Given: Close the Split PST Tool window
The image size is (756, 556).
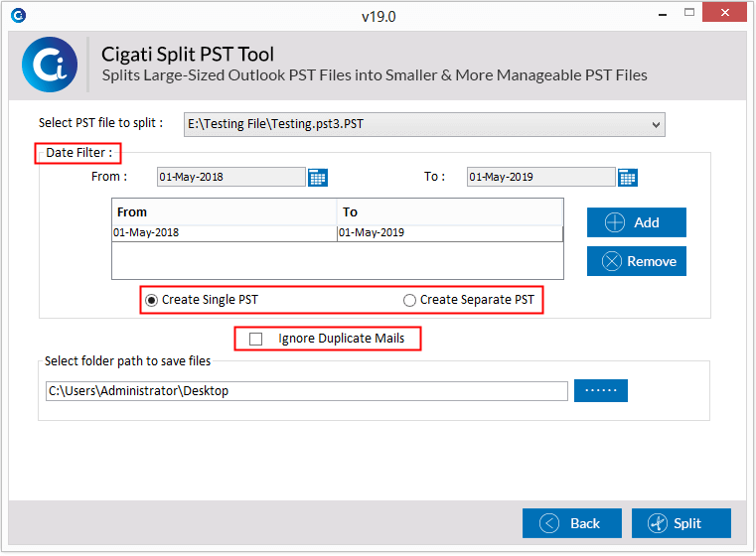Looking at the screenshot, I should click(724, 13).
